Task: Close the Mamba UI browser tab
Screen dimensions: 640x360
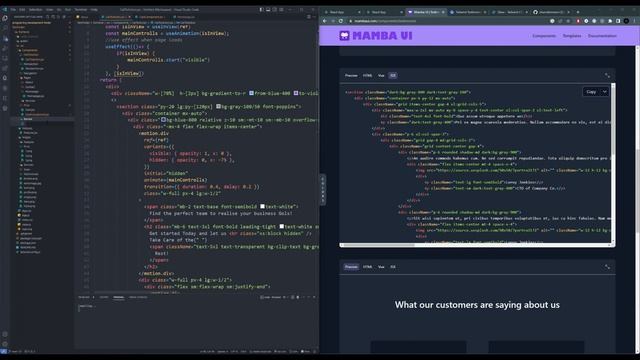Action: point(443,12)
